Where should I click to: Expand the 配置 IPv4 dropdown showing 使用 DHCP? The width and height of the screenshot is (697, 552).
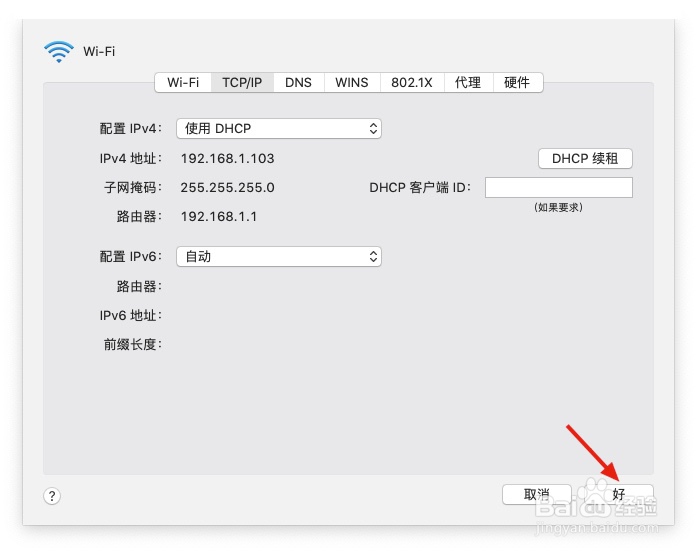click(279, 128)
